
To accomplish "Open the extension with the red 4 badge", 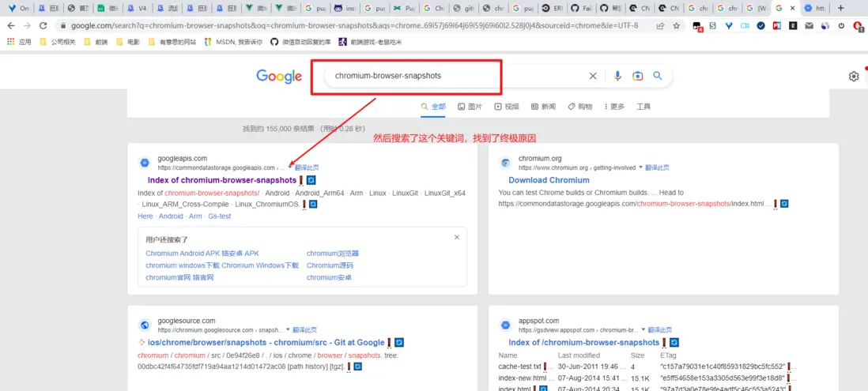I will (697, 27).
